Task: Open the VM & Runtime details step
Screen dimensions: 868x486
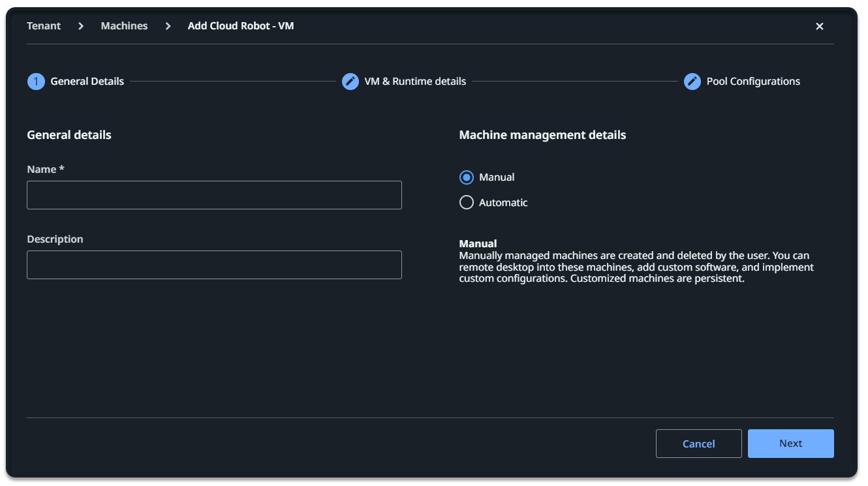Action: click(415, 81)
